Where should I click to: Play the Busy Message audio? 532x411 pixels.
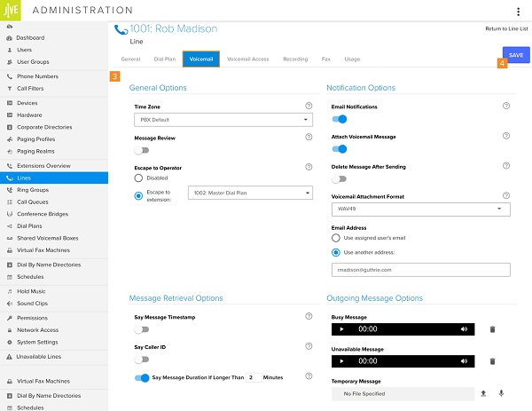tap(342, 328)
